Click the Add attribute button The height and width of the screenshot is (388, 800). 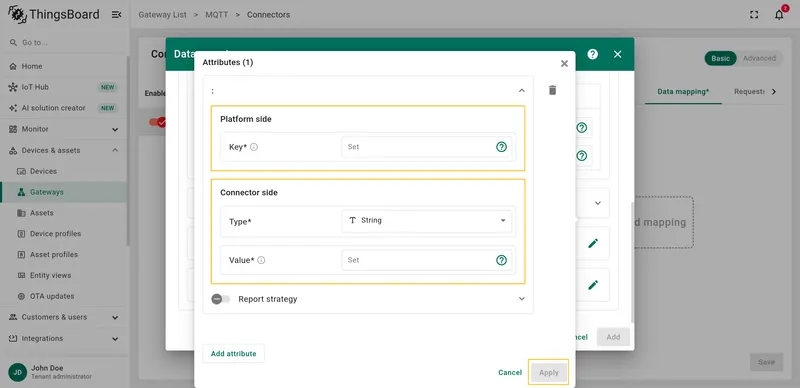[234, 354]
